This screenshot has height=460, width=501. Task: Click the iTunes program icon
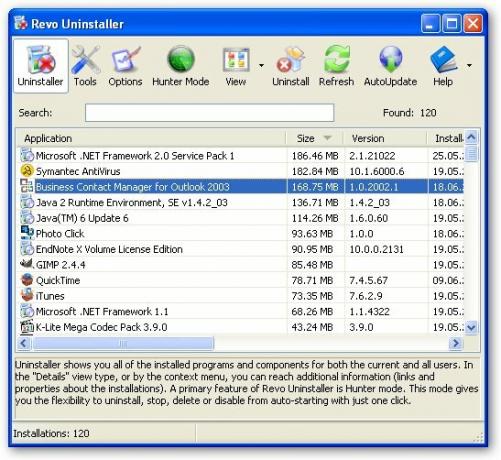27,295
